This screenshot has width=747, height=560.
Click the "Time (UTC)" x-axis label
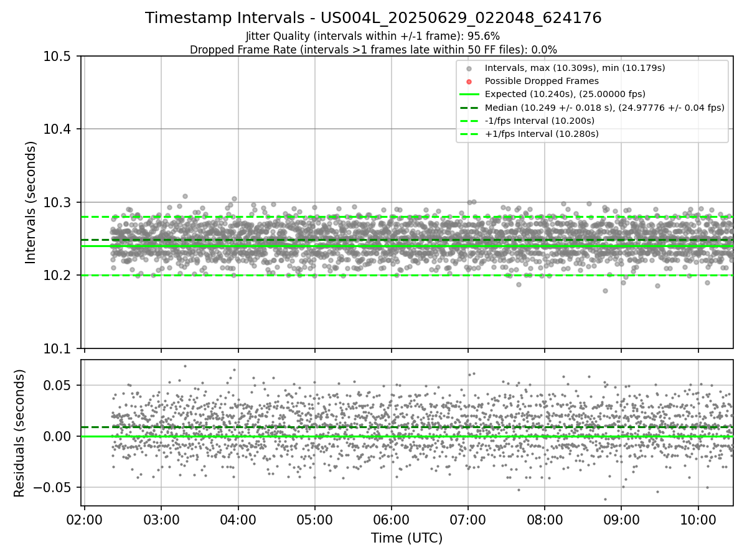[x=406, y=538]
